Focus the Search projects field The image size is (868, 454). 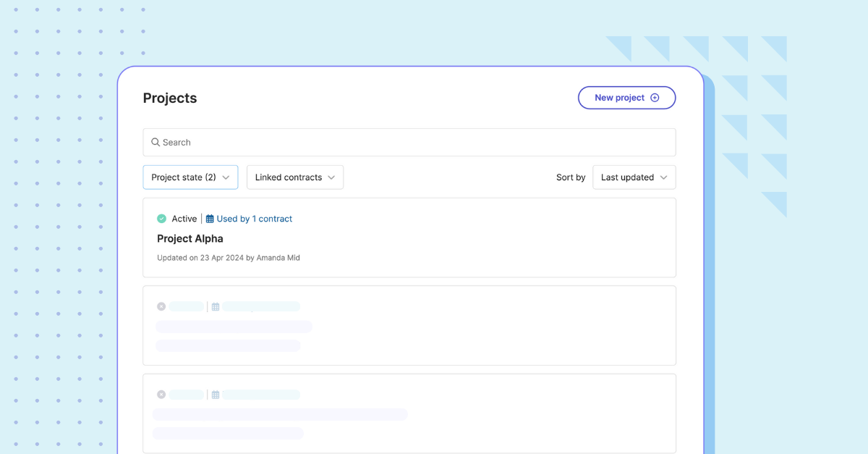point(409,143)
